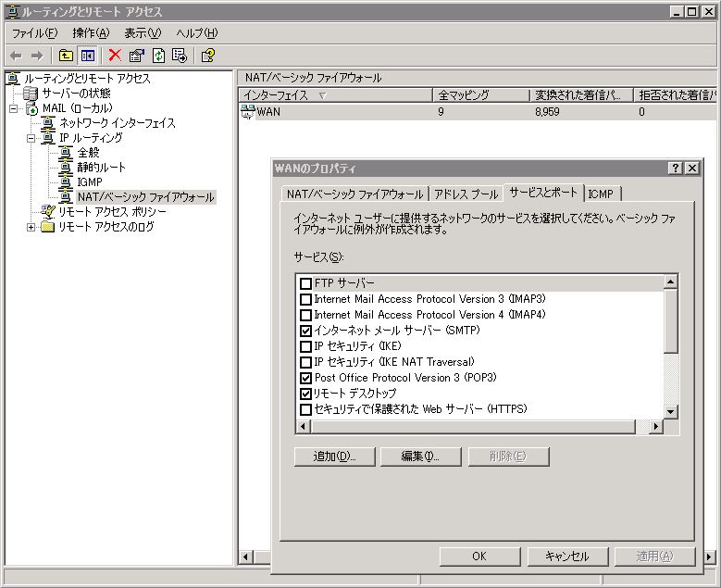Open the 操作(A) menu
The width and height of the screenshot is (721, 588).
pyautogui.click(x=90, y=33)
